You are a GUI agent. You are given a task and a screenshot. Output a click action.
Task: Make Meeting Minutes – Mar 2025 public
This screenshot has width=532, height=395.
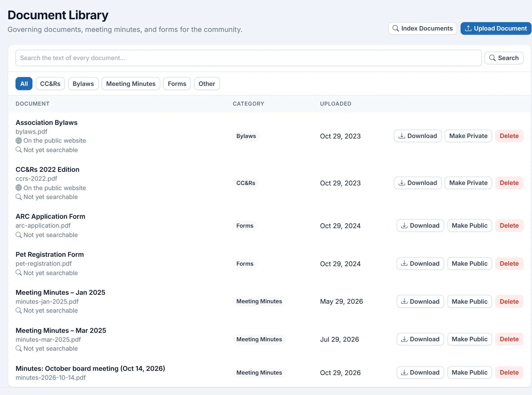point(469,339)
